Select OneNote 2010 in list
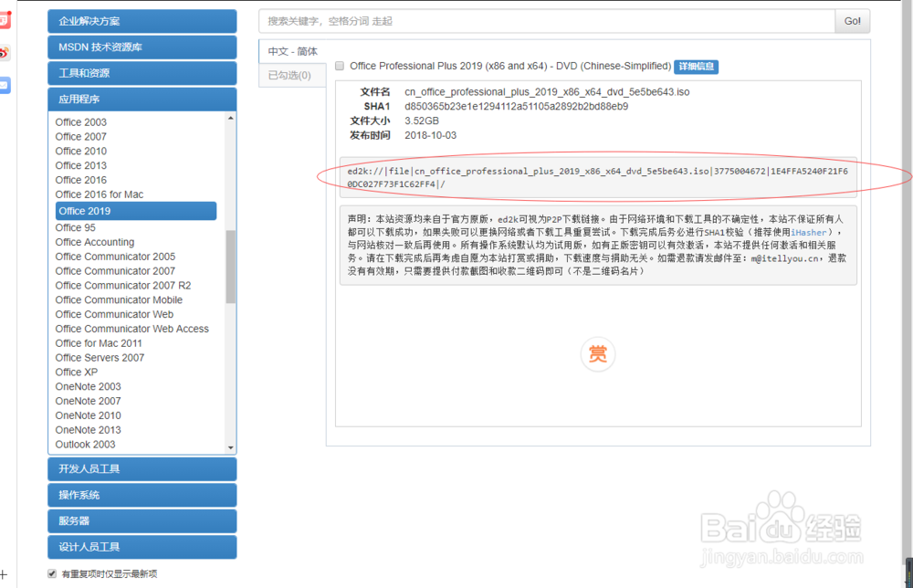The width and height of the screenshot is (913, 588). click(x=88, y=415)
